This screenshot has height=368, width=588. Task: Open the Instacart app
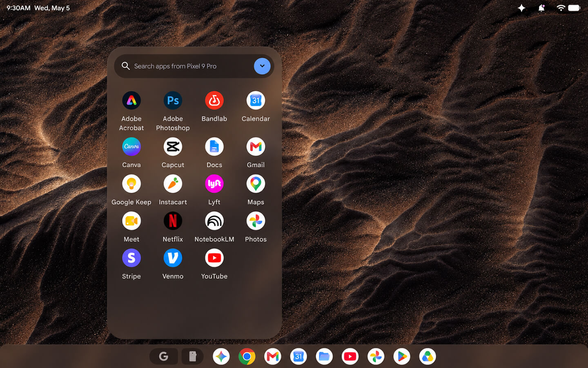[173, 184]
